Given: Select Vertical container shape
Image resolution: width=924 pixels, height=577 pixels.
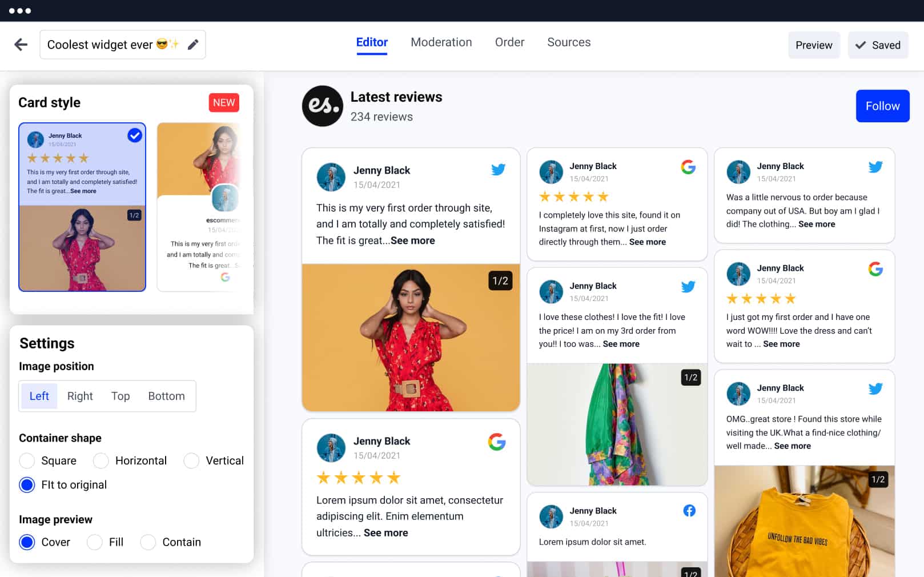Looking at the screenshot, I should 191,460.
